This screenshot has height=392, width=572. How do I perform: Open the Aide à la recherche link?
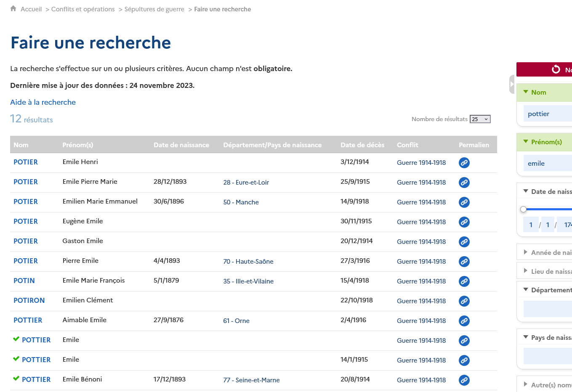tap(43, 102)
